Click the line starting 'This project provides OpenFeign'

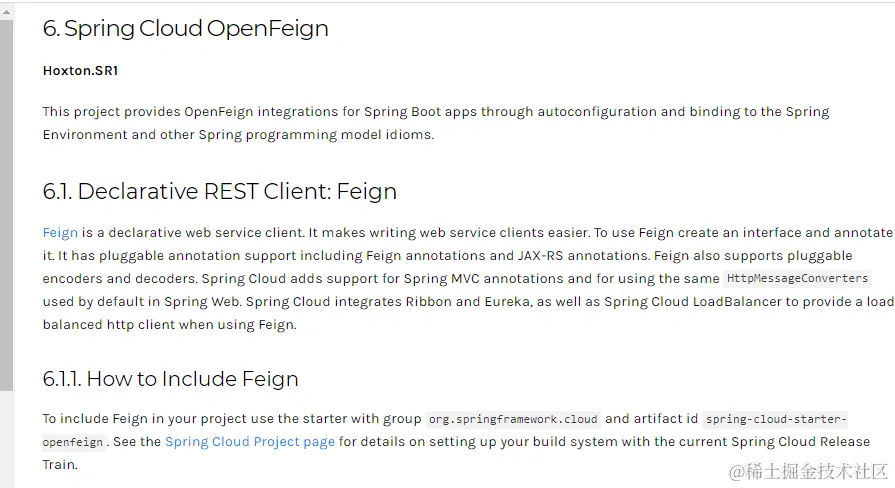436,112
